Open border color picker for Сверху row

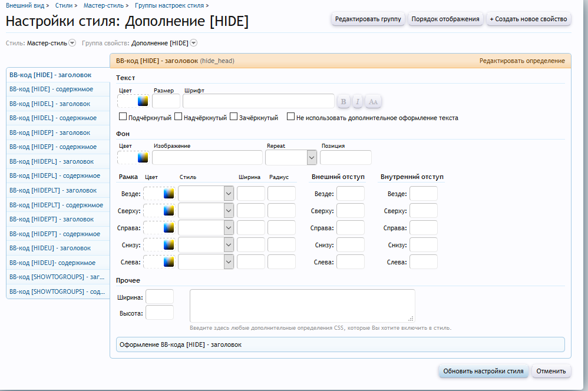point(169,211)
